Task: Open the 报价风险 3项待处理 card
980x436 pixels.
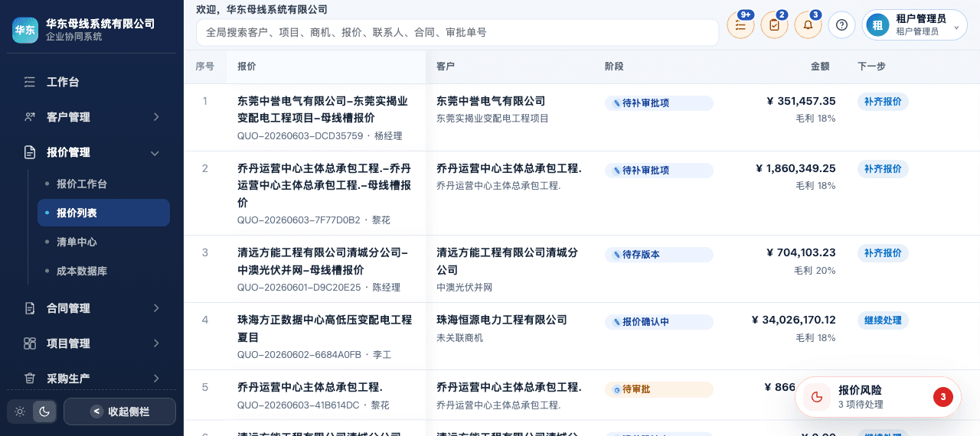Action: [x=877, y=397]
